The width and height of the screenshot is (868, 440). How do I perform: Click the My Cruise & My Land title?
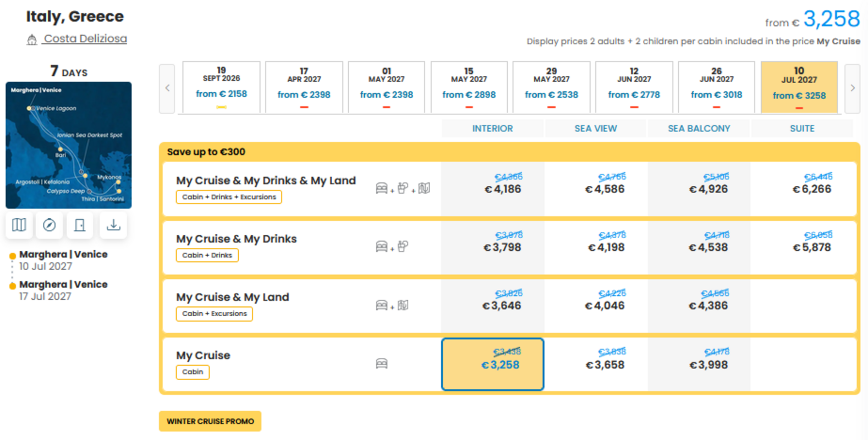pos(233,297)
